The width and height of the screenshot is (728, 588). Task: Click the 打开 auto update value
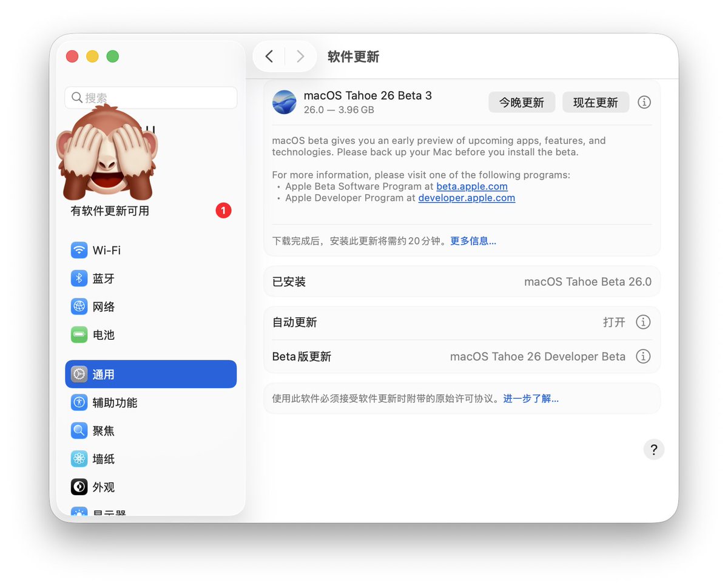point(614,322)
